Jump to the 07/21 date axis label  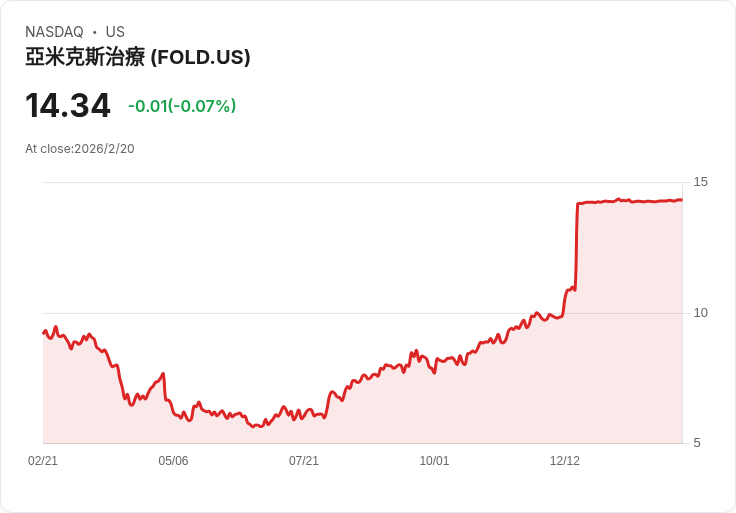coord(304,461)
